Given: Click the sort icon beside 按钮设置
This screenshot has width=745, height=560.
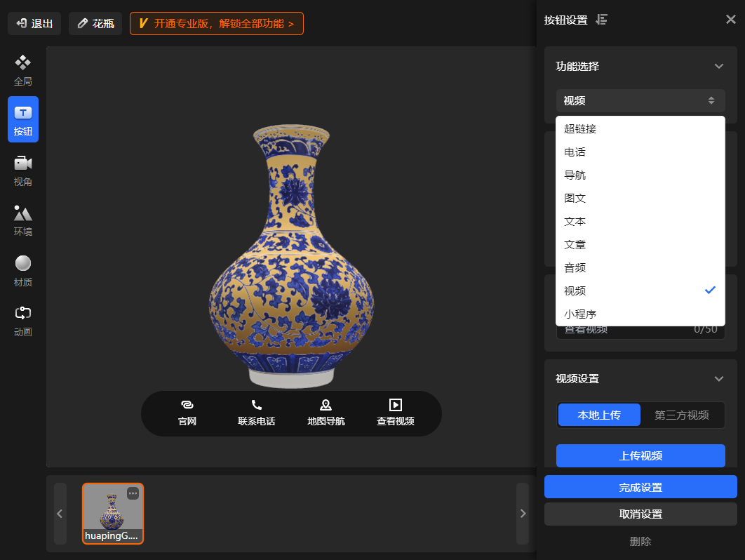Looking at the screenshot, I should (x=601, y=20).
